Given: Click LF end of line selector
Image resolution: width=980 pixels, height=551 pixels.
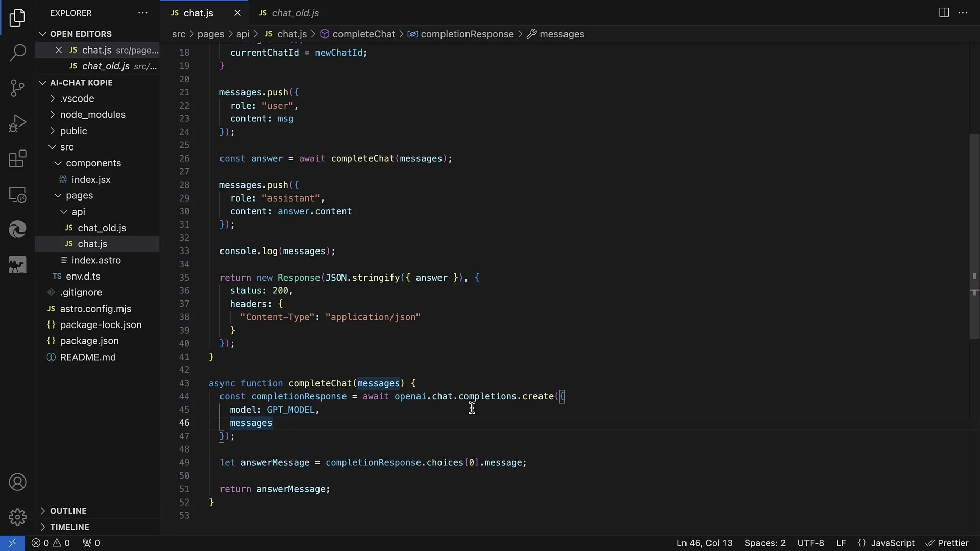Looking at the screenshot, I should tap(841, 543).
